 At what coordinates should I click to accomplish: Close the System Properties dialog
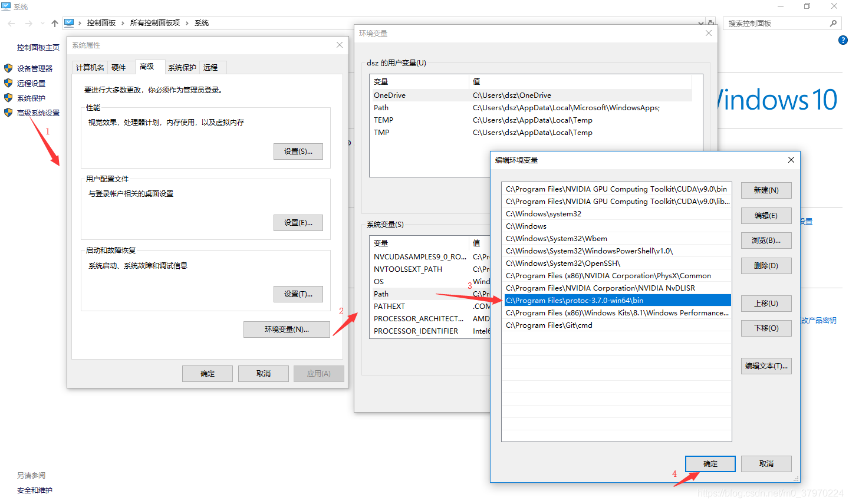pos(340,45)
